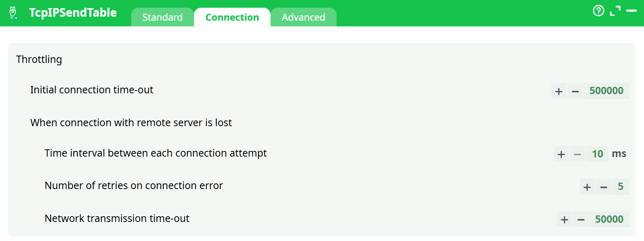Click the 10 ms interval value field
Image resolution: width=644 pixels, height=241 pixels.
coord(597,154)
